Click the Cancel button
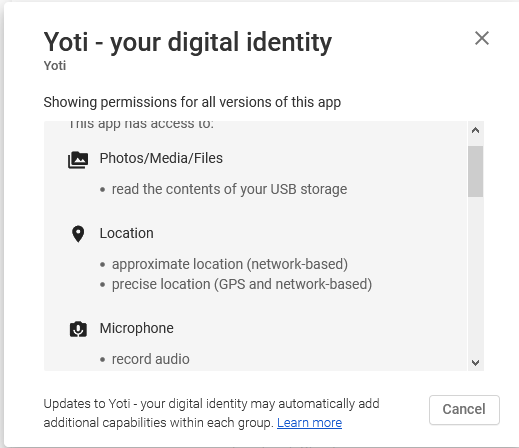 click(464, 410)
